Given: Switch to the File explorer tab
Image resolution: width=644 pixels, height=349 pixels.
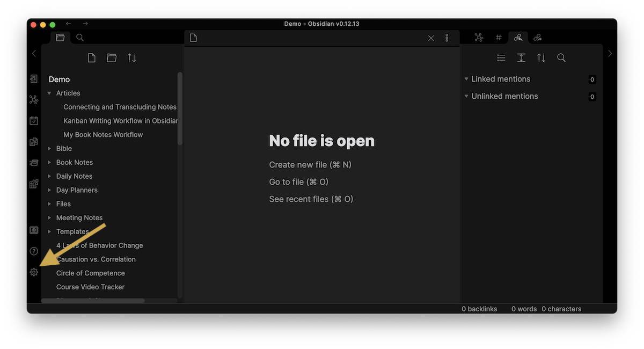Looking at the screenshot, I should tap(60, 38).
